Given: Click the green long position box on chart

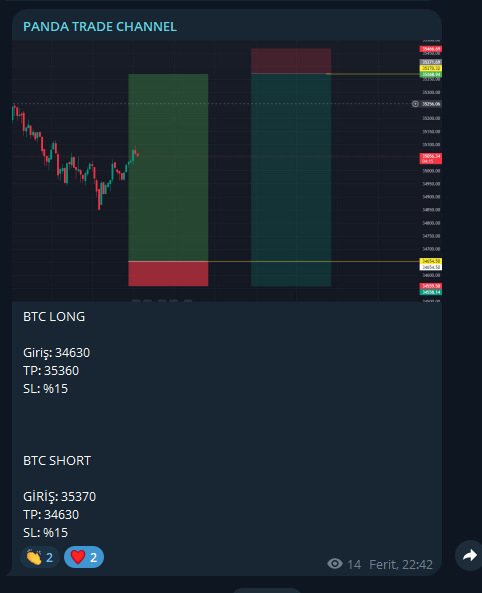Looking at the screenshot, I should [x=168, y=168].
